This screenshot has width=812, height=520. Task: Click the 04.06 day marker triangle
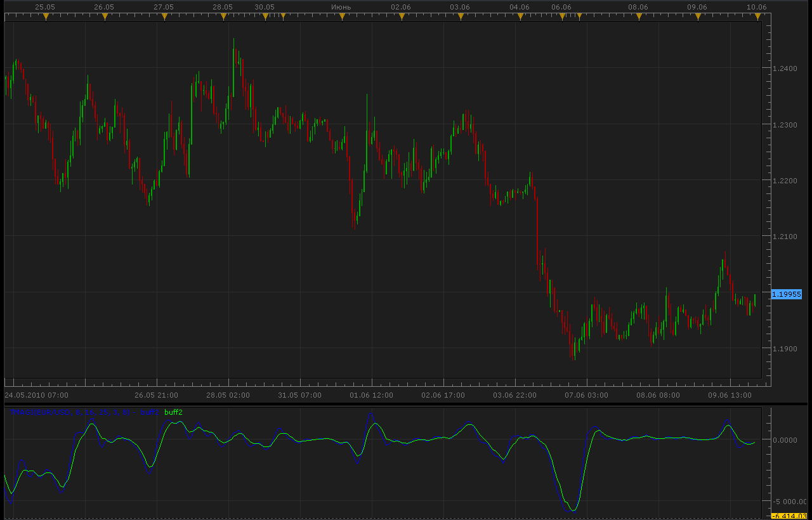pyautogui.click(x=520, y=17)
